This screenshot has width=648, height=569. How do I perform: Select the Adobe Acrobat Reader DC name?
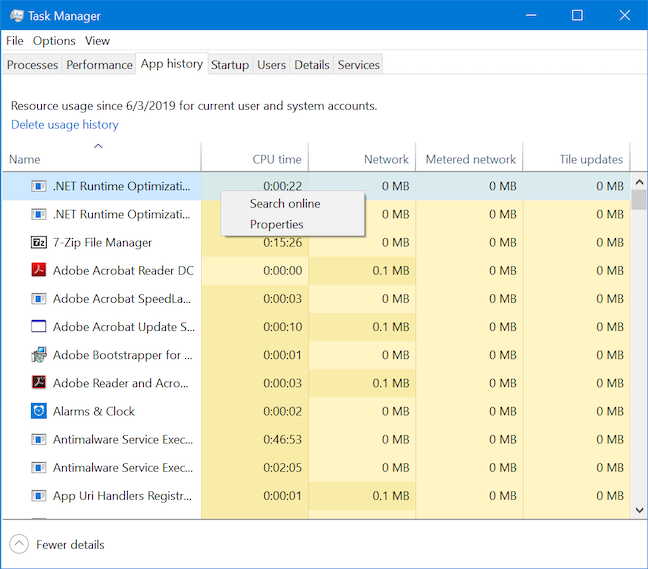(123, 270)
